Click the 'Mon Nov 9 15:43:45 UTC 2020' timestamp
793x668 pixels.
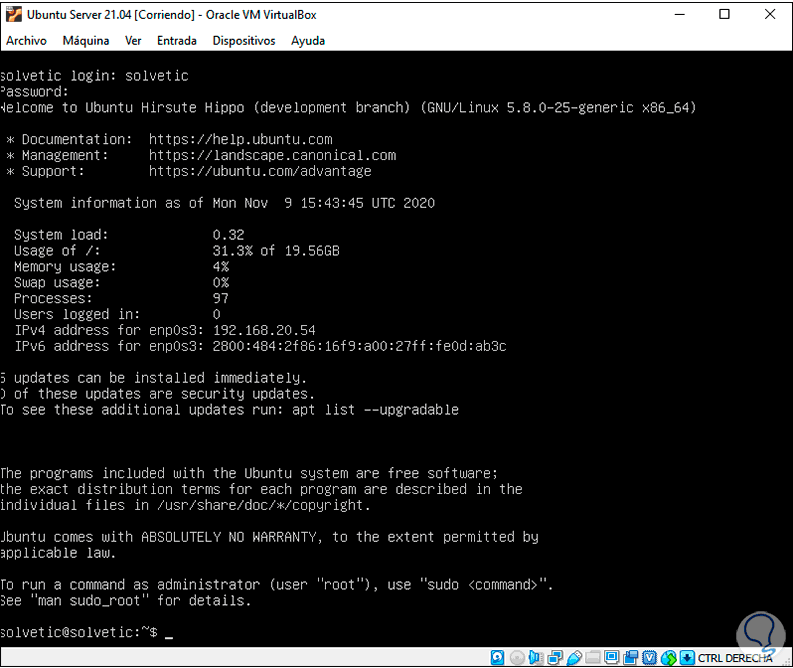324,203
